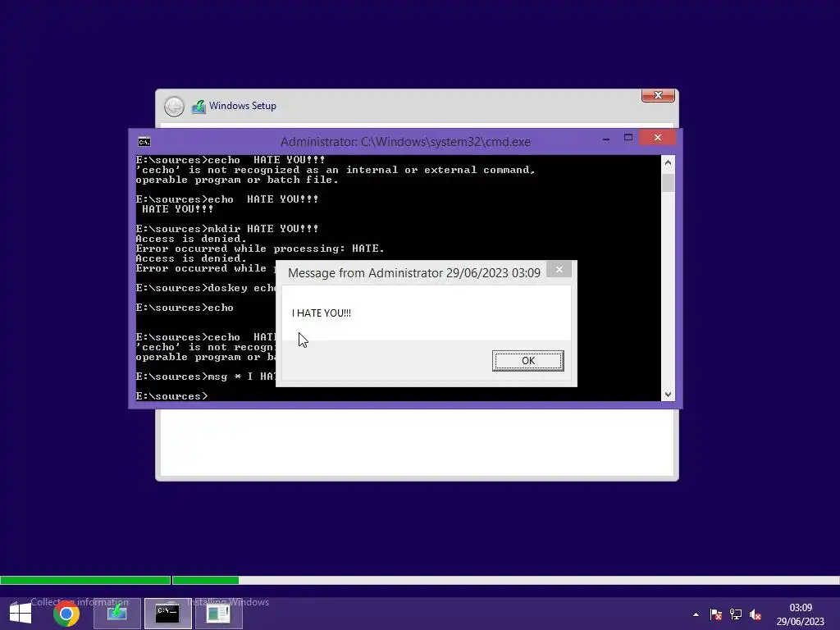Open Google Chrome from the taskbar

(x=66, y=614)
